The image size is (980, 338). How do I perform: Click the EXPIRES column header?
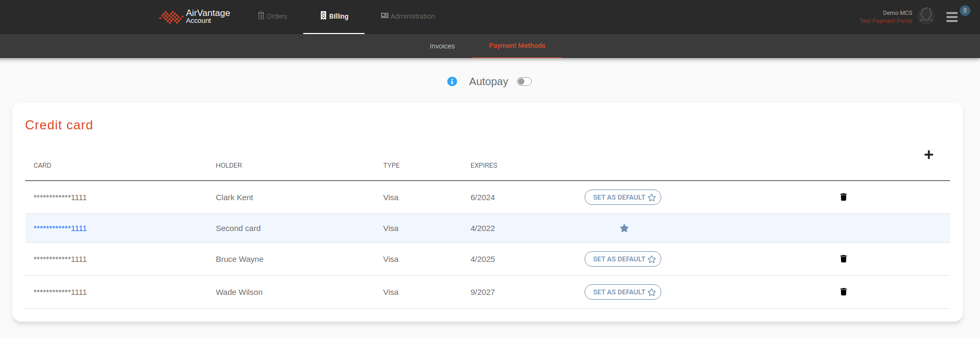pos(483,166)
